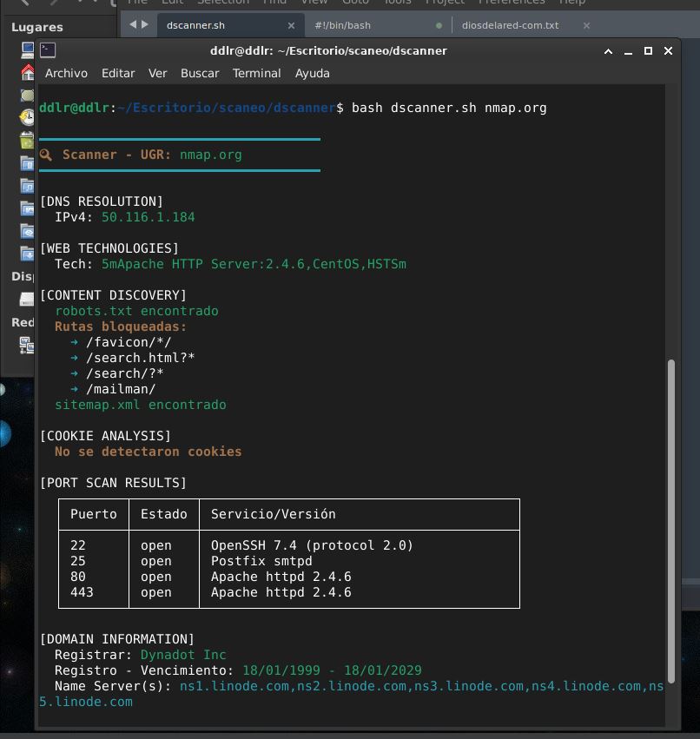Click the Lugares sidebar heading
Image resolution: width=700 pixels, height=739 pixels.
click(37, 27)
